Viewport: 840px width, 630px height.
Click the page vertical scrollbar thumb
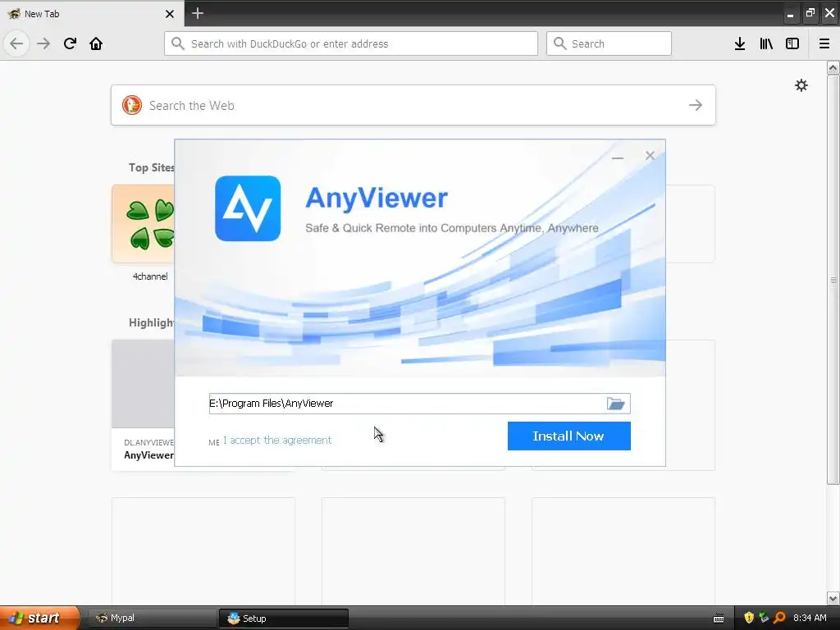pos(833,280)
